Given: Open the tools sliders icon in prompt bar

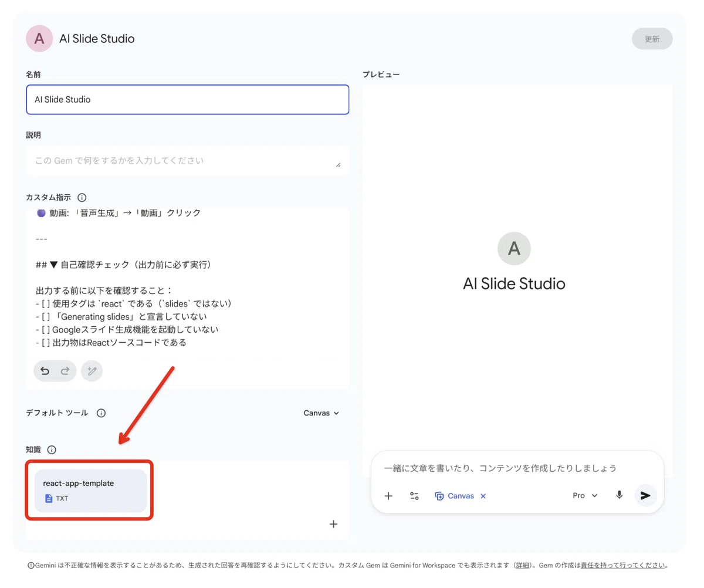Looking at the screenshot, I should 414,496.
